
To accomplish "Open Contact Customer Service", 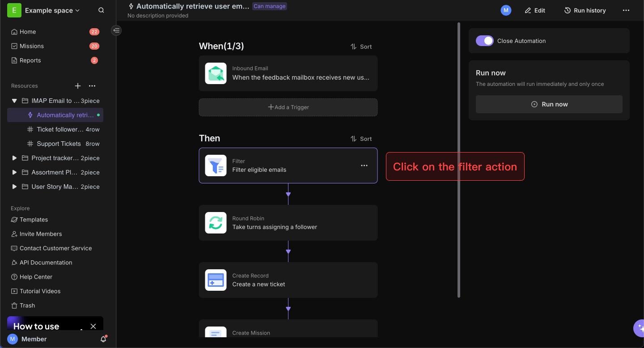I will click(51, 248).
